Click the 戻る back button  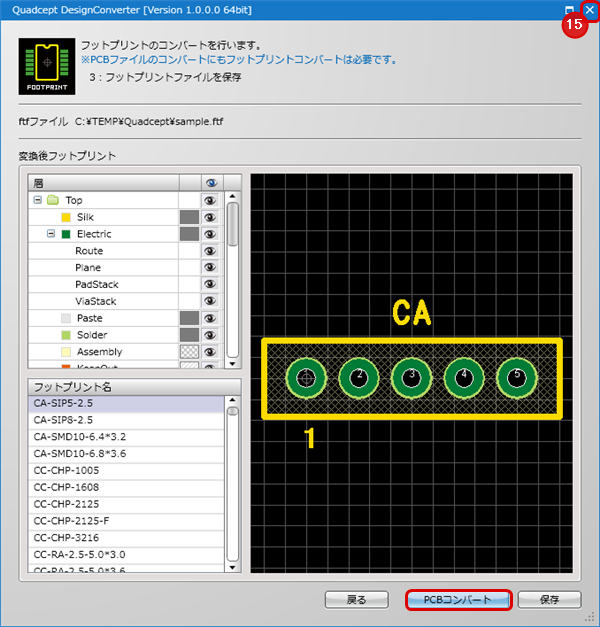(x=356, y=600)
